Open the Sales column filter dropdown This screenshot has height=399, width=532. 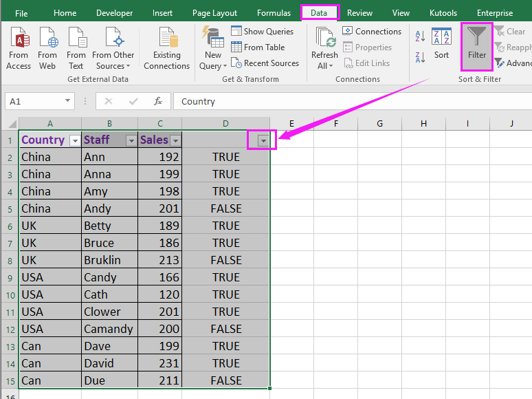pos(175,140)
